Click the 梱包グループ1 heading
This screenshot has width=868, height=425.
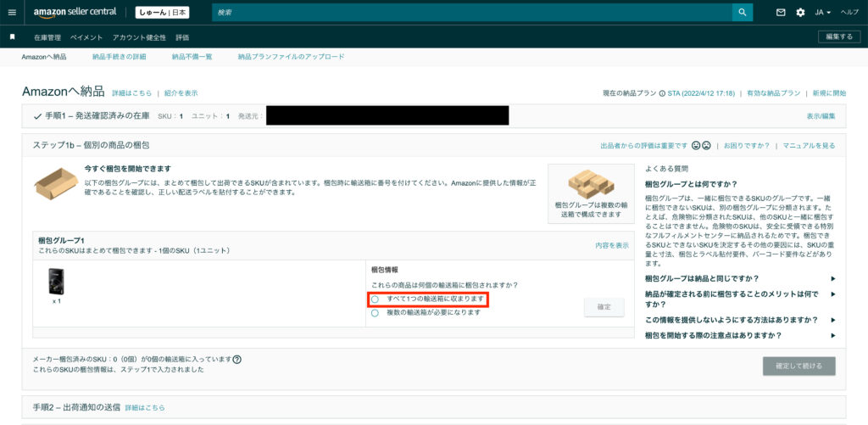[x=61, y=240]
